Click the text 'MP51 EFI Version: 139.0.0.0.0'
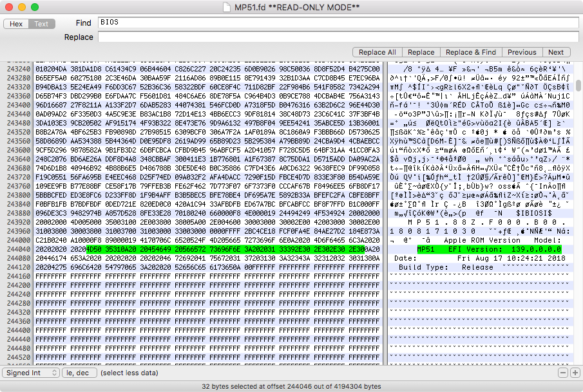This screenshot has height=392, width=583. 489,249
